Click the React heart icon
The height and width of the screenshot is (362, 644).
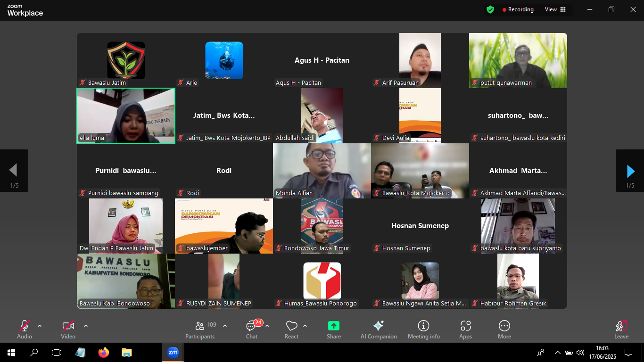click(x=291, y=326)
